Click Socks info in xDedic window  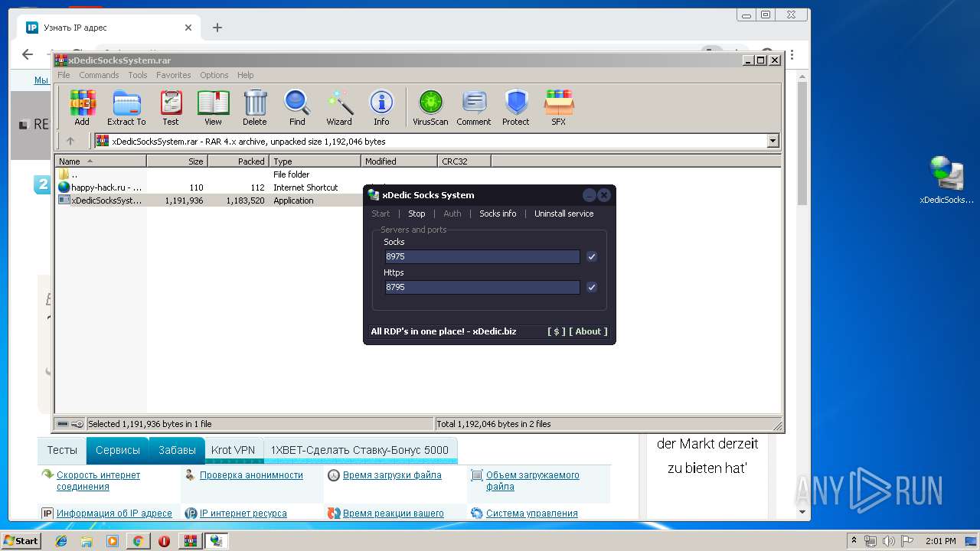[498, 214]
